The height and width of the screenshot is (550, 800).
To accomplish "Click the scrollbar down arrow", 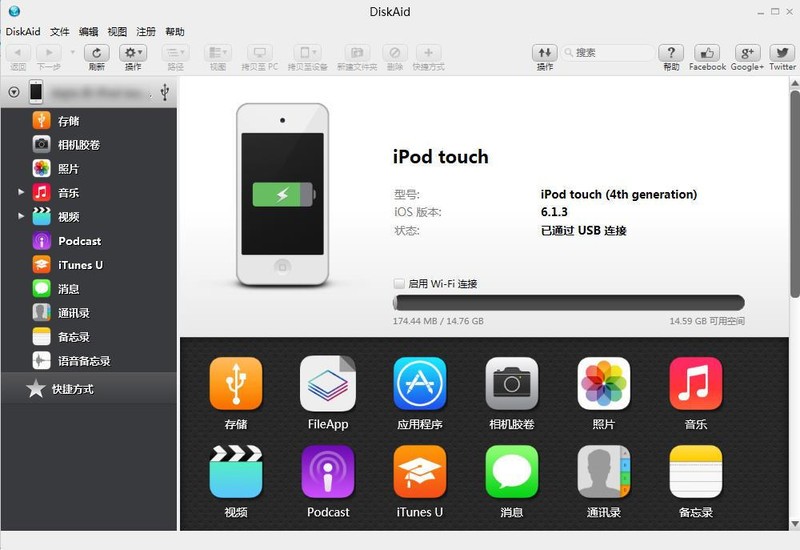I will pos(795,524).
